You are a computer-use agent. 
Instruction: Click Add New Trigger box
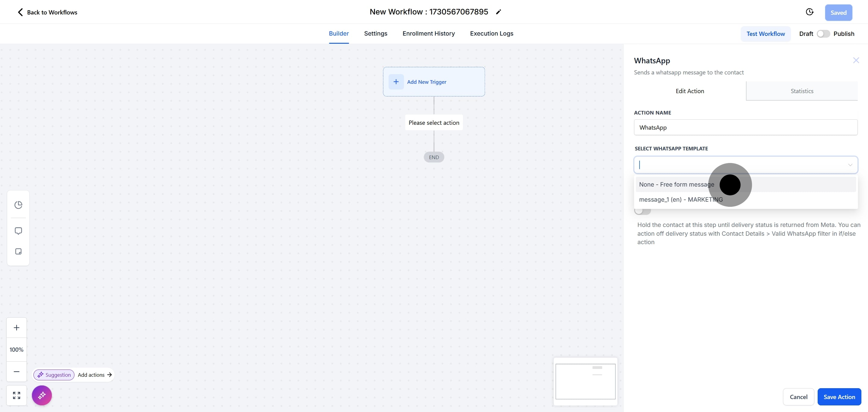click(434, 82)
